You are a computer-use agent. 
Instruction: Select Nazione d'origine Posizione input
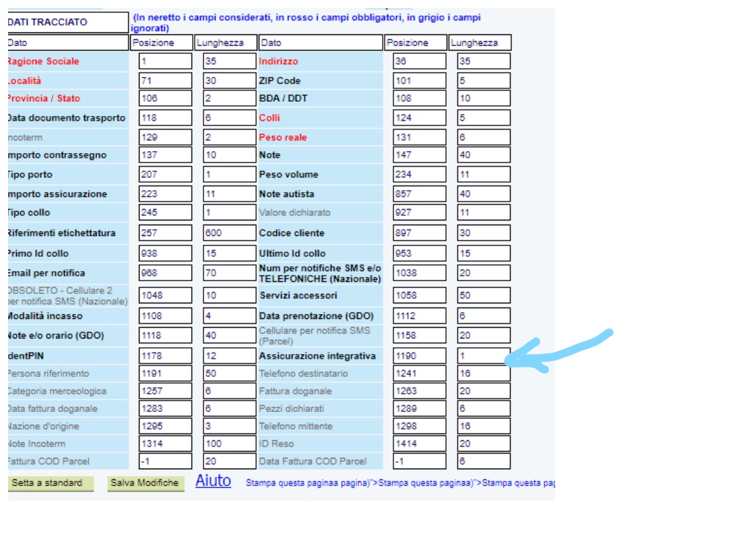pyautogui.click(x=165, y=426)
